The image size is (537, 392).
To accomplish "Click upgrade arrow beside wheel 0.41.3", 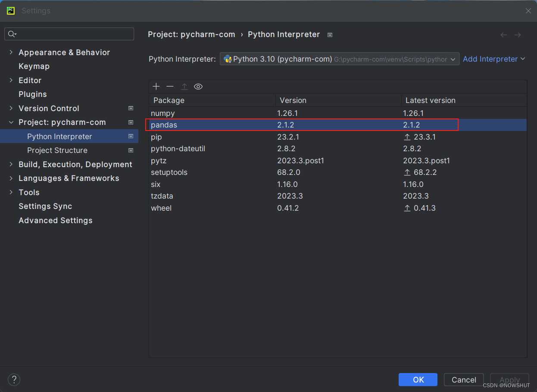I will click(x=407, y=208).
